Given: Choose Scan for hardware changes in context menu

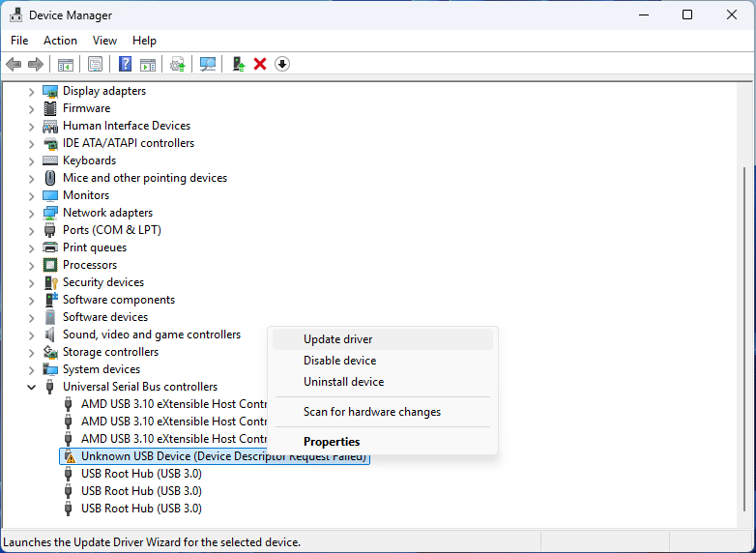Looking at the screenshot, I should 383,412.
